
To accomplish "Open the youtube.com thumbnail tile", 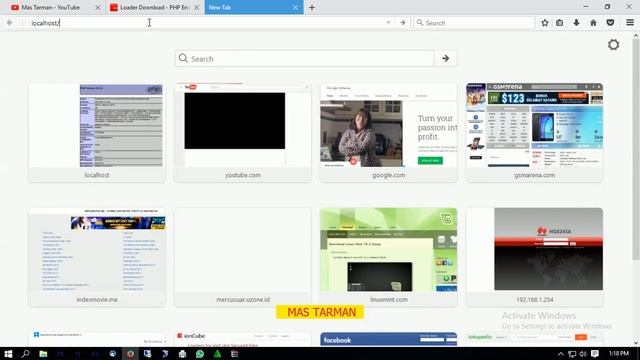I will (x=242, y=133).
